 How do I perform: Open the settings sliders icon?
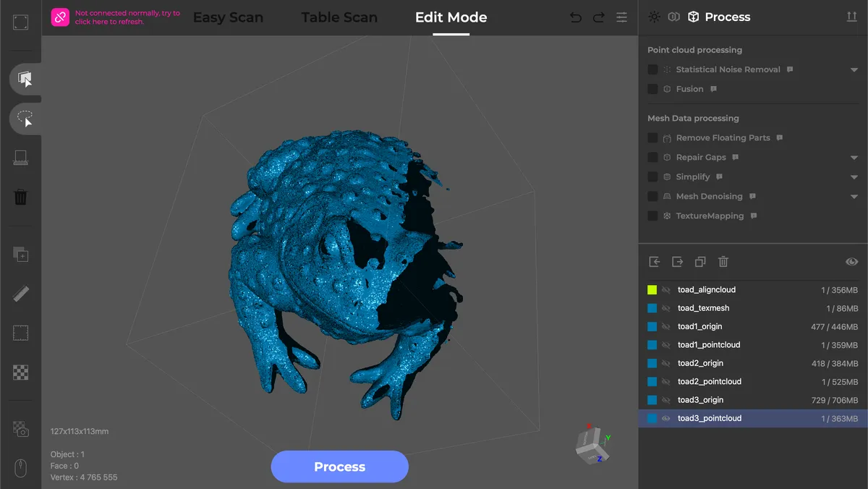[621, 17]
